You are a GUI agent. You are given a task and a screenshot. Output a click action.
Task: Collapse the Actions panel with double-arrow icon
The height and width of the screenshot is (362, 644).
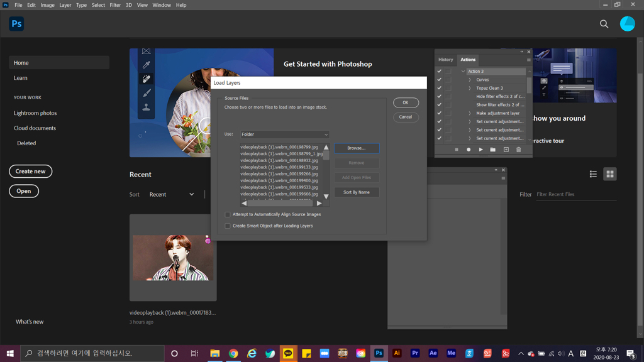(x=521, y=52)
